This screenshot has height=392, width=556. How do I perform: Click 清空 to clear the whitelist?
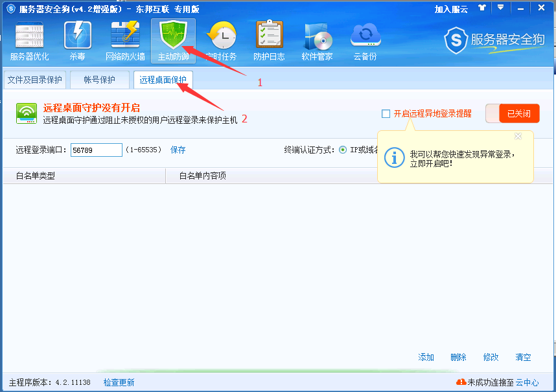[523, 357]
